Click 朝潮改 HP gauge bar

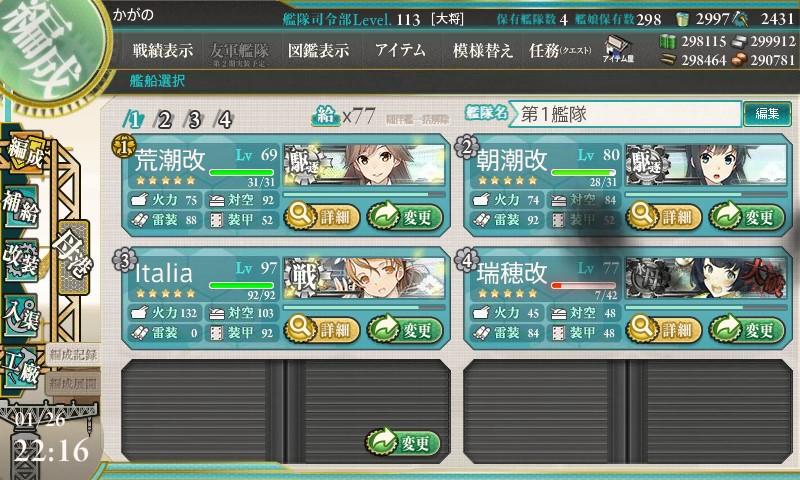tap(584, 172)
